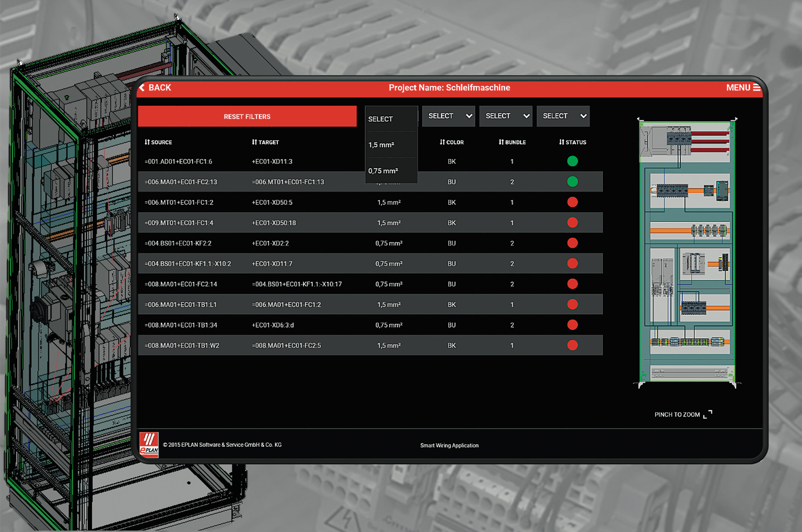Sort the table by SOURCE column

tap(158, 142)
